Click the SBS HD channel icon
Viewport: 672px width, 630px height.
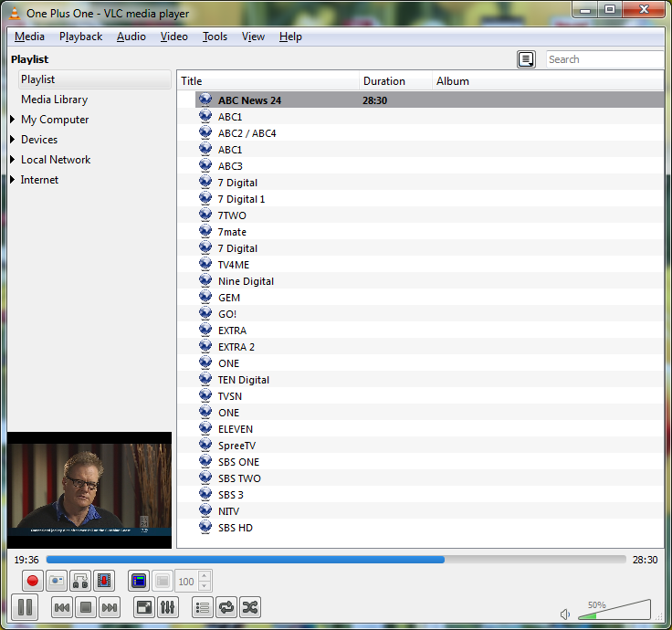205,528
